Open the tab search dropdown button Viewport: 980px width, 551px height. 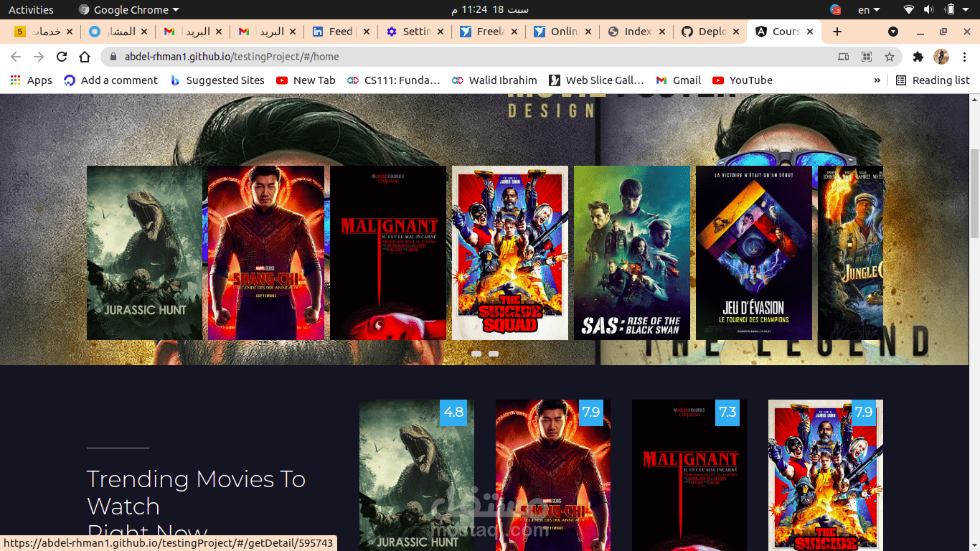pyautogui.click(x=893, y=32)
